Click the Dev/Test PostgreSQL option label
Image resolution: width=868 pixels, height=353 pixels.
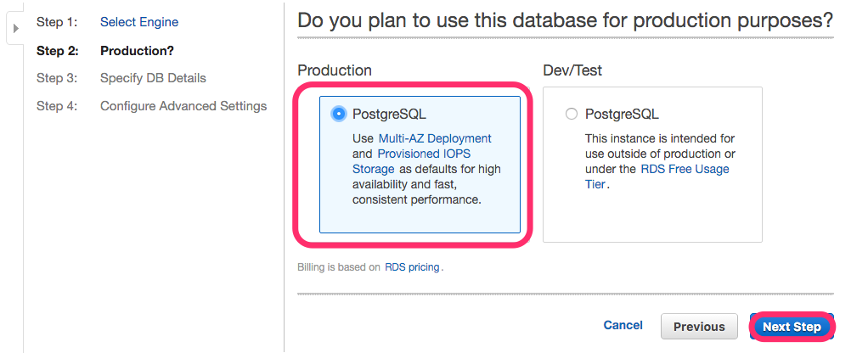[x=623, y=114]
